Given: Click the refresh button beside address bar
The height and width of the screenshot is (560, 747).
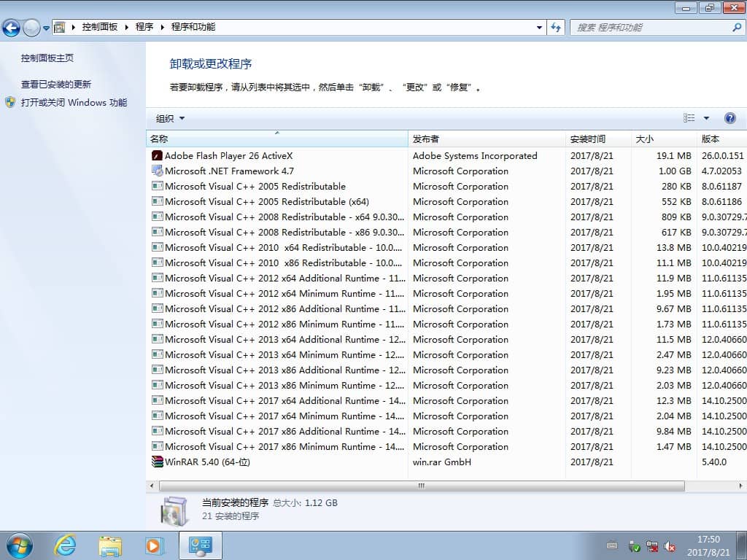Looking at the screenshot, I should (557, 28).
